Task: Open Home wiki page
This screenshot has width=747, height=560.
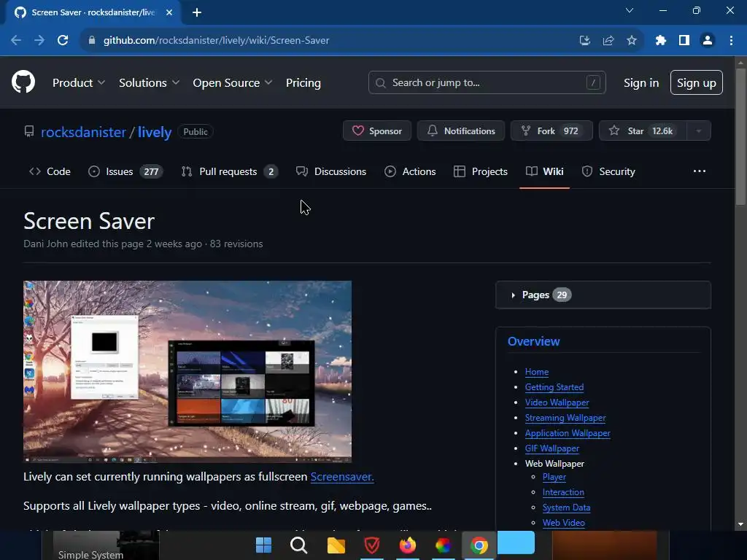Action: [536, 372]
